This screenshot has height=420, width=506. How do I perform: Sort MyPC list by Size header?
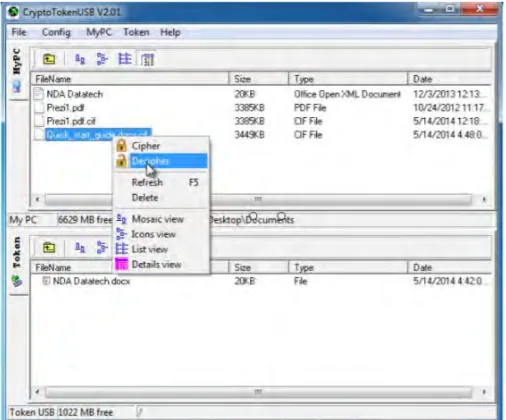coord(259,79)
